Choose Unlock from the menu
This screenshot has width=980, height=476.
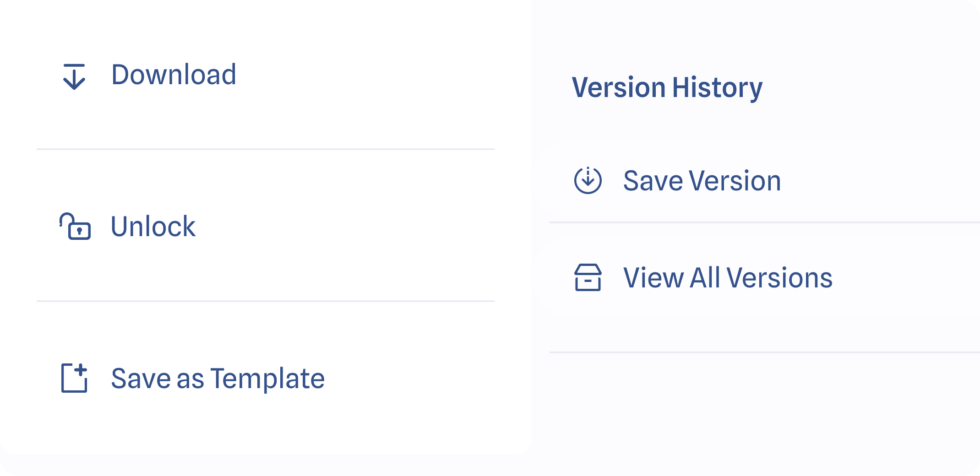click(x=153, y=226)
